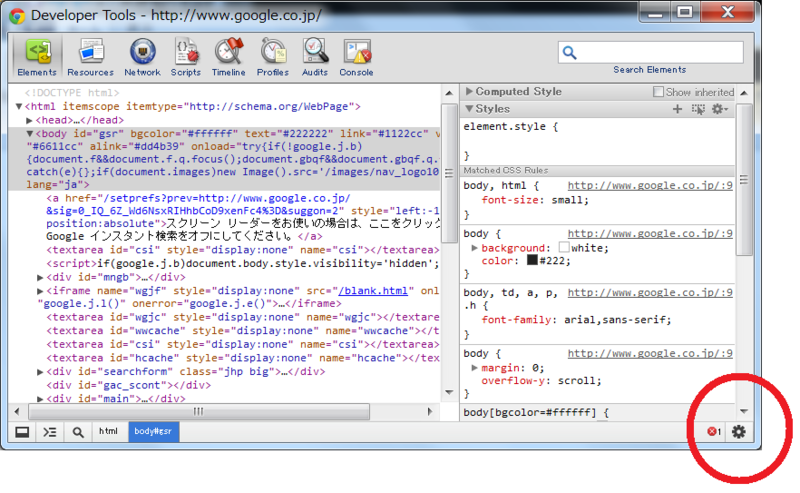Maximize the Developer Tools window
Viewport: 800px width, 493px height.
point(685,12)
